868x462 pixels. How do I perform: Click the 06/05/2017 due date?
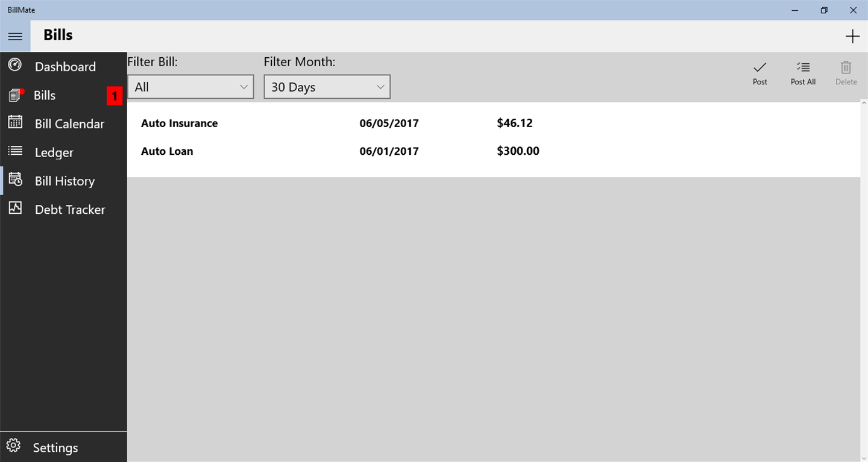tap(389, 123)
